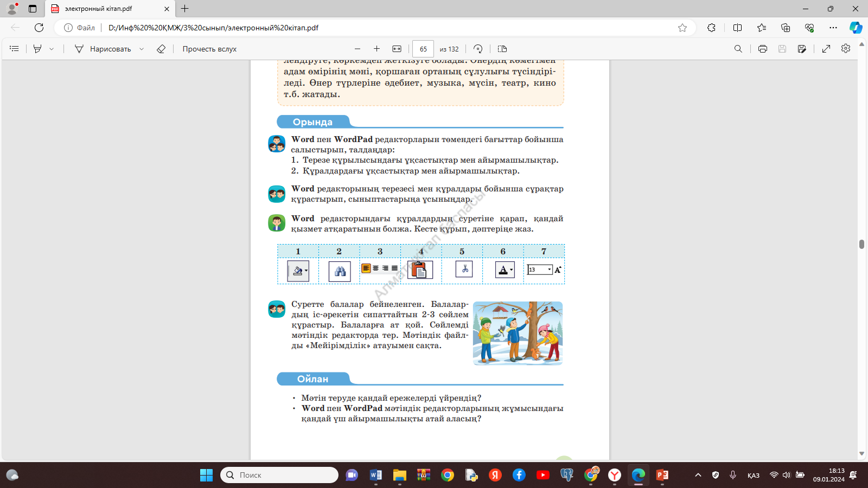Viewport: 868px width, 488px height.
Task: Click the Save As icon in PDF toolbar
Action: tap(802, 49)
